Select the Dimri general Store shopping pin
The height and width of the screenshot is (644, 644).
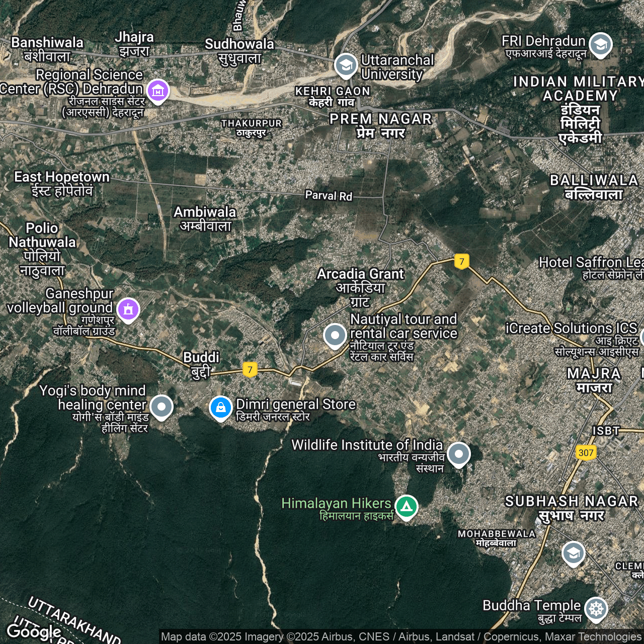coord(221,408)
